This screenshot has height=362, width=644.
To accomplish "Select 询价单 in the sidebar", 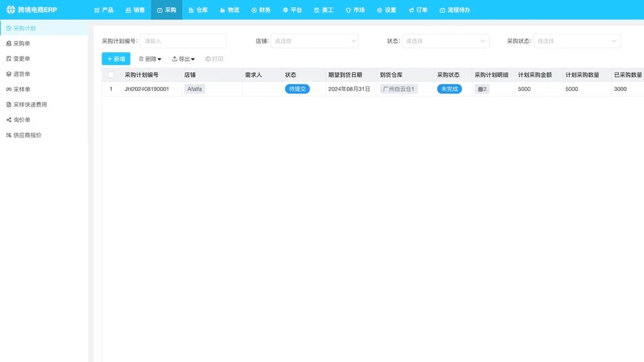I will (x=44, y=120).
